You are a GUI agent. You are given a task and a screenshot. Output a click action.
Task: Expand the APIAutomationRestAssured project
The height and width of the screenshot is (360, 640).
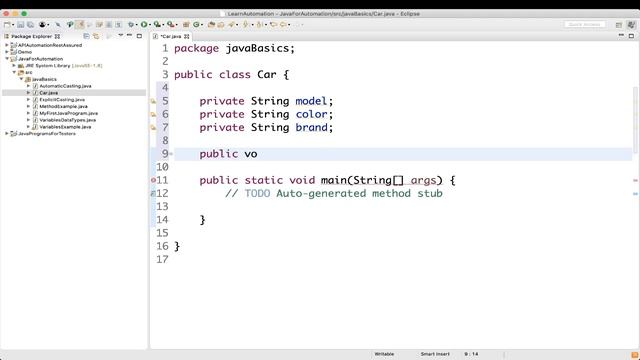tap(7, 45)
